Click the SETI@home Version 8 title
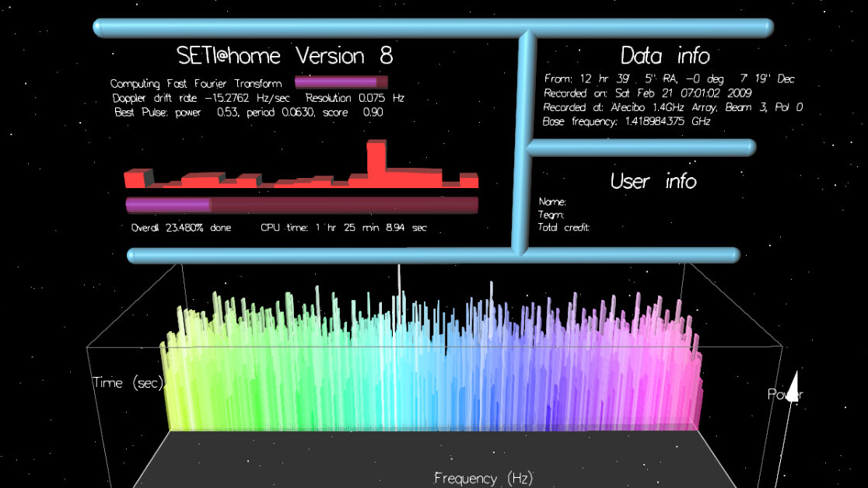The image size is (868, 488). [x=284, y=55]
